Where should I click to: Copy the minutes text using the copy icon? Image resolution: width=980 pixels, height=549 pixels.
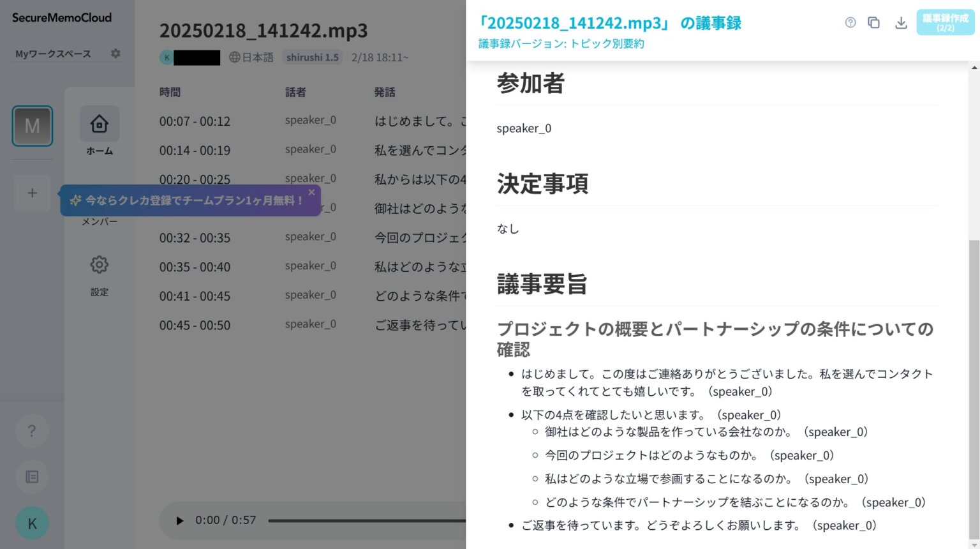[873, 22]
